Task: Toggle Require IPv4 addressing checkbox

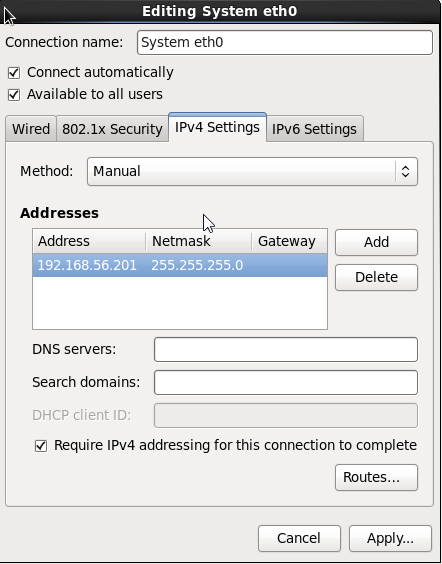Action: click(41, 446)
